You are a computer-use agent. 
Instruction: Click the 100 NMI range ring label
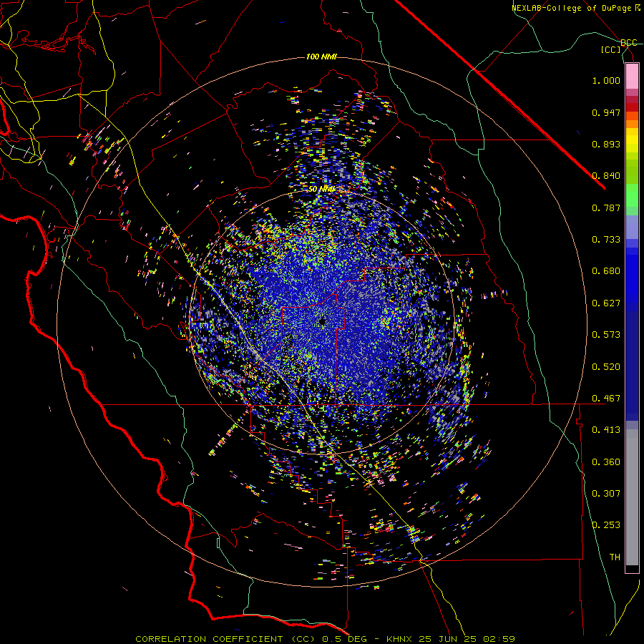(321, 57)
